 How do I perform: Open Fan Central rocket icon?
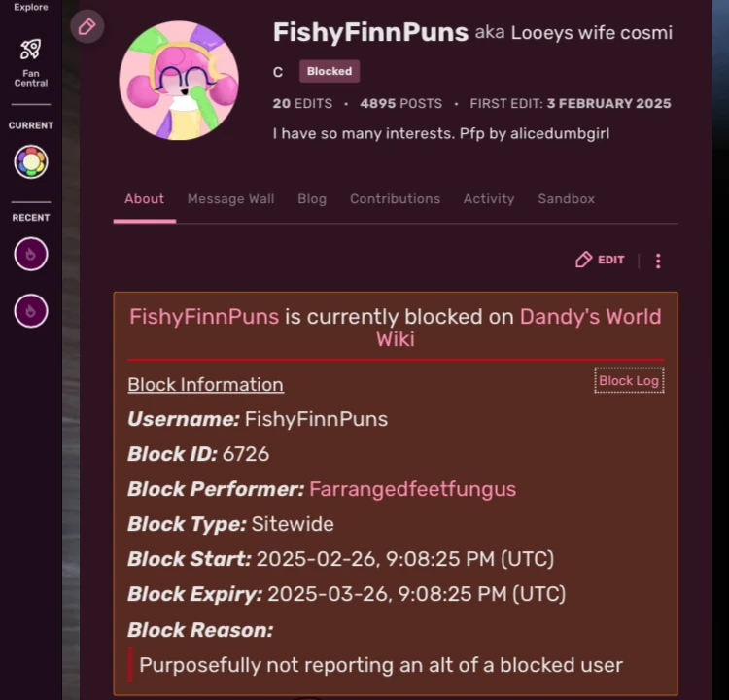tap(31, 51)
